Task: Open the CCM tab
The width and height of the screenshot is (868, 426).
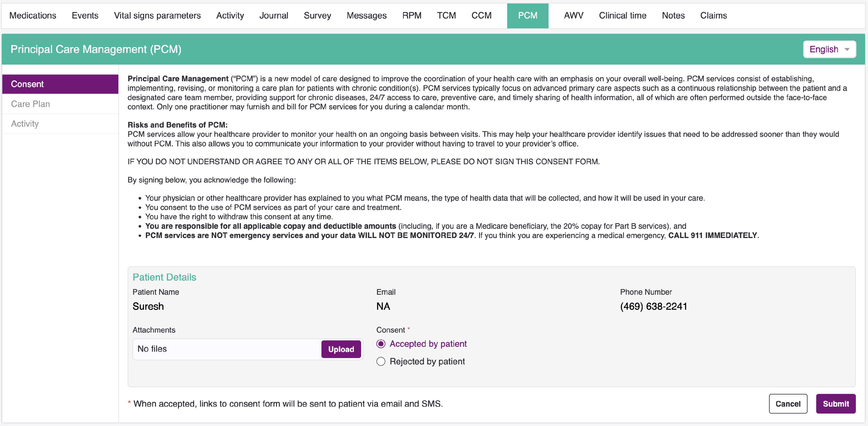Action: point(481,16)
